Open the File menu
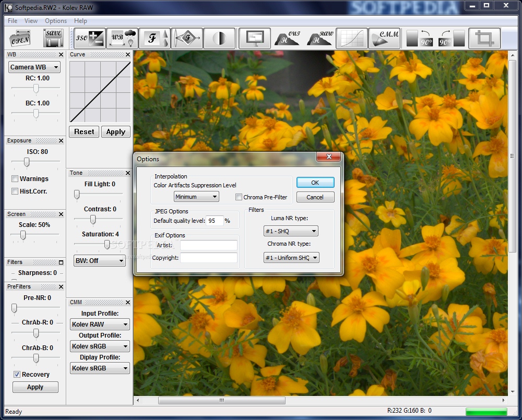 pyautogui.click(x=13, y=21)
